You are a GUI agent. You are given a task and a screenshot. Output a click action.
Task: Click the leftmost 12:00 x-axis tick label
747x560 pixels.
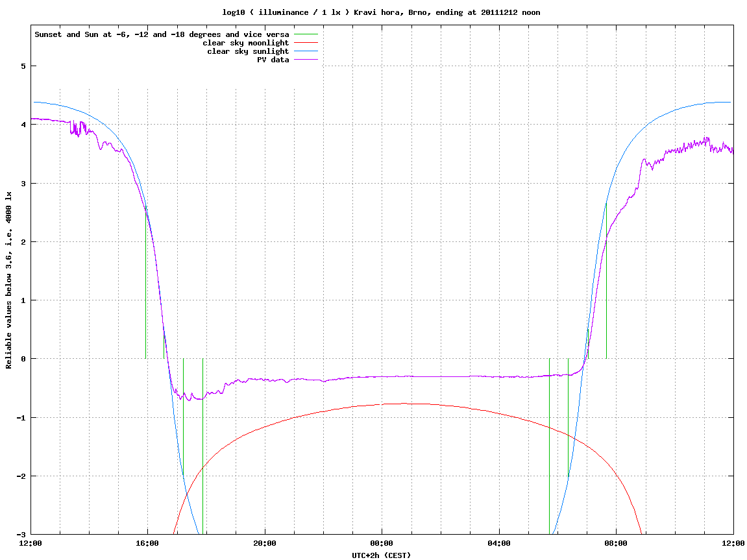pyautogui.click(x=31, y=543)
